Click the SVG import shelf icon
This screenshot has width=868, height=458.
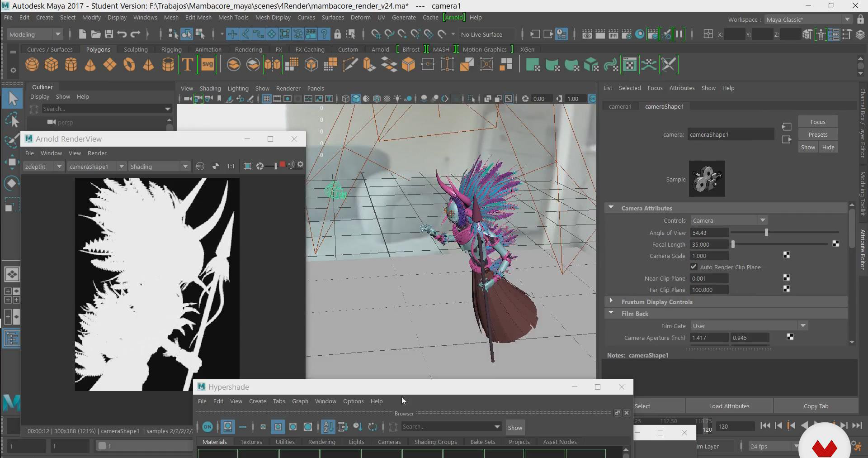208,65
